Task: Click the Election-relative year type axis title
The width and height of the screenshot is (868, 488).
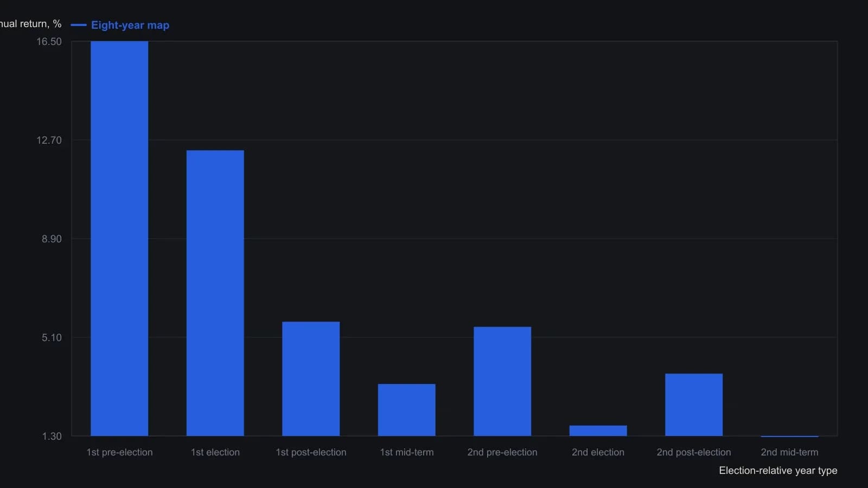Action: coord(778,471)
